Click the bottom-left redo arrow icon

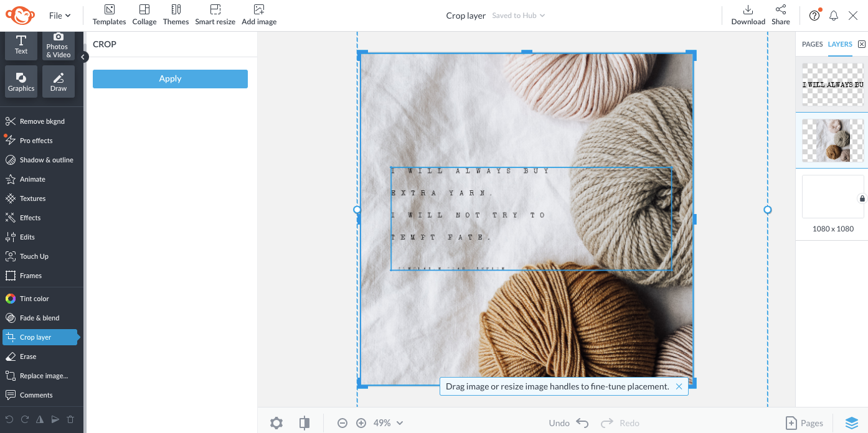(x=25, y=419)
